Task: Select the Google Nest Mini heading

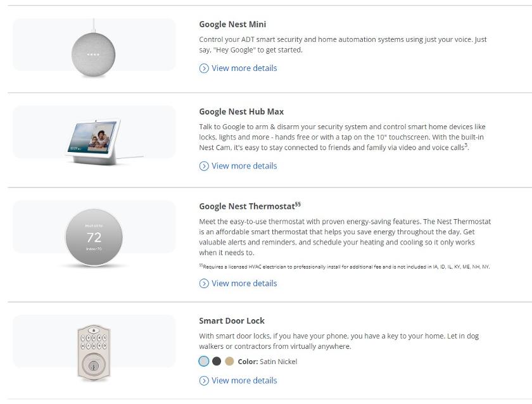Action: (x=232, y=25)
